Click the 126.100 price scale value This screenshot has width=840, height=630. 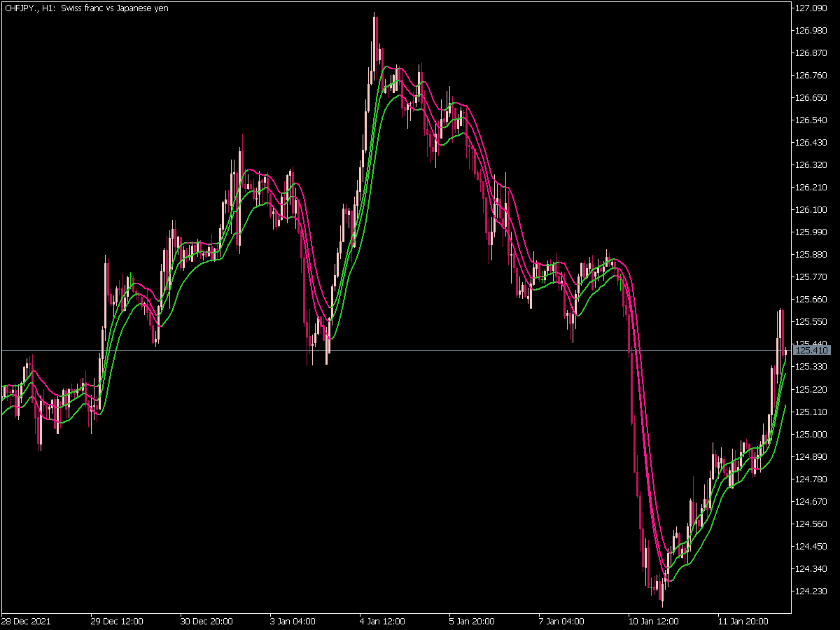coord(812,210)
